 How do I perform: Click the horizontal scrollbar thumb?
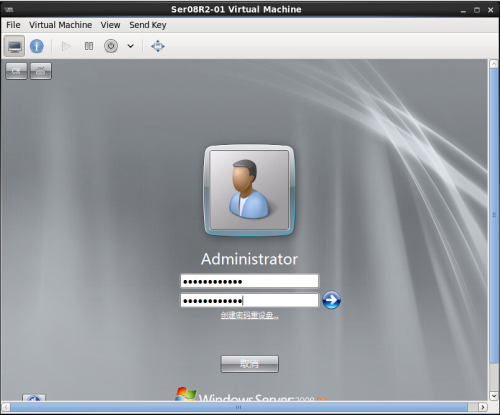coord(239,407)
